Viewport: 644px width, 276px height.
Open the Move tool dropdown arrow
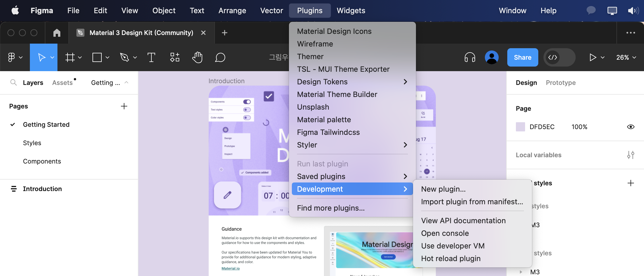point(52,57)
